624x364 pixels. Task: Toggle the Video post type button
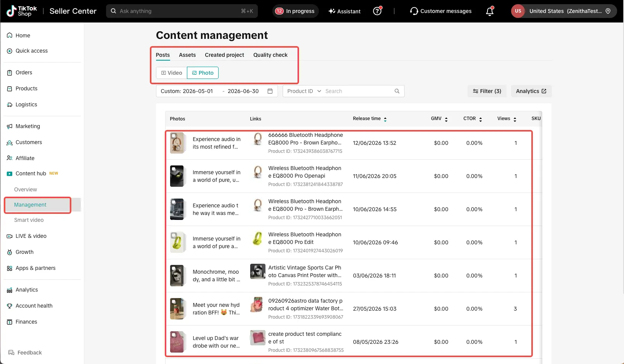pos(172,73)
